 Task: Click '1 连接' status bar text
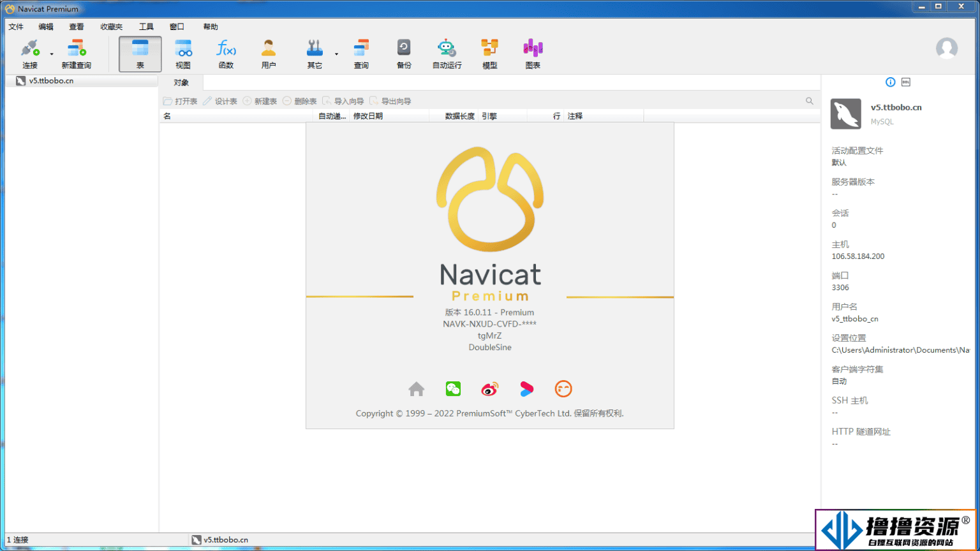click(17, 540)
